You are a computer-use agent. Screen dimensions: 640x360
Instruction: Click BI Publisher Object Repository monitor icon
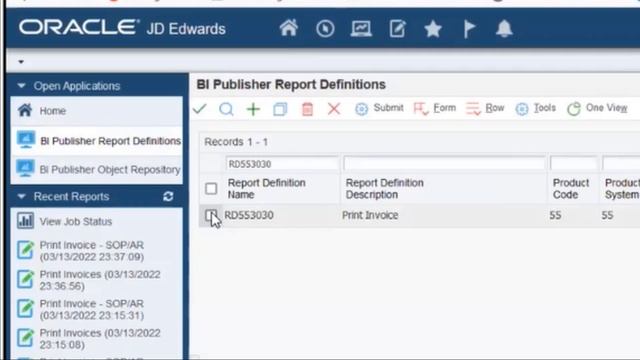tap(25, 169)
